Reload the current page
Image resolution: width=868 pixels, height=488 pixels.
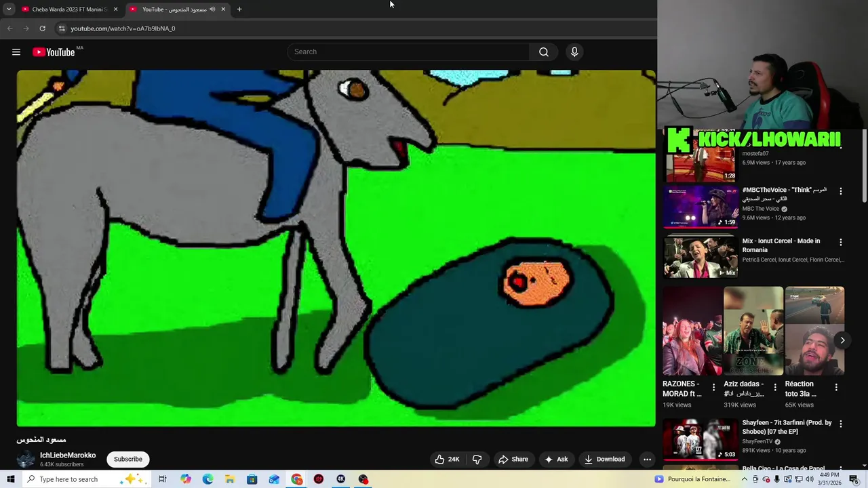(42, 28)
